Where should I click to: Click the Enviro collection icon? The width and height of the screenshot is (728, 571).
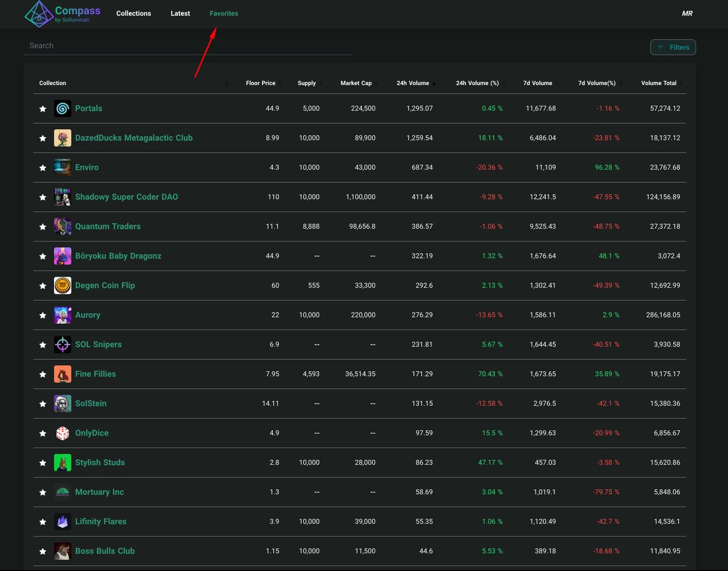click(x=62, y=167)
